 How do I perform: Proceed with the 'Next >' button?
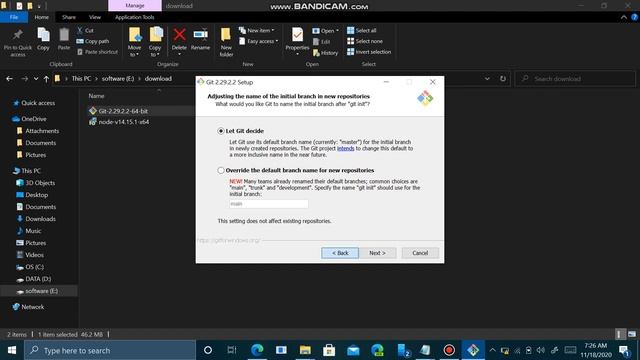[377, 253]
